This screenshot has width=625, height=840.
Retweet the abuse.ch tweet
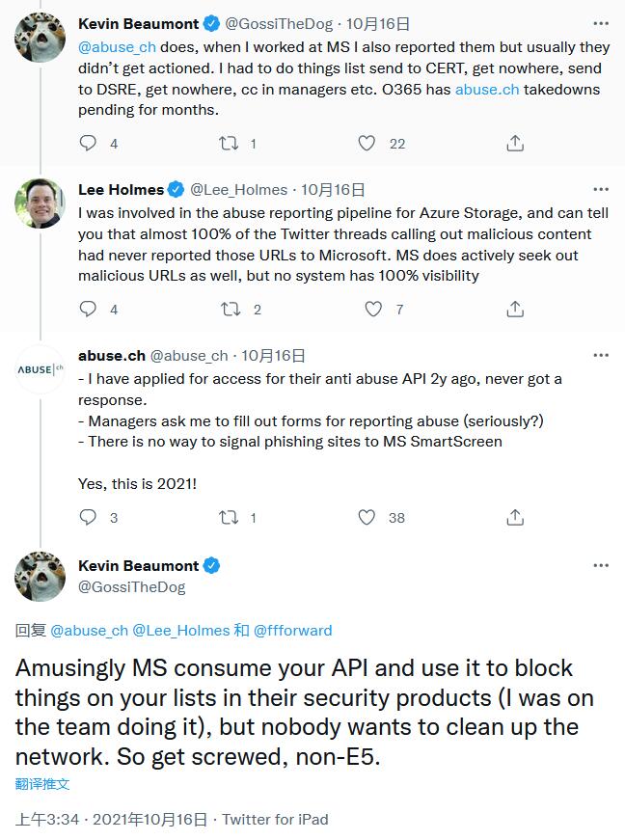coord(230,517)
